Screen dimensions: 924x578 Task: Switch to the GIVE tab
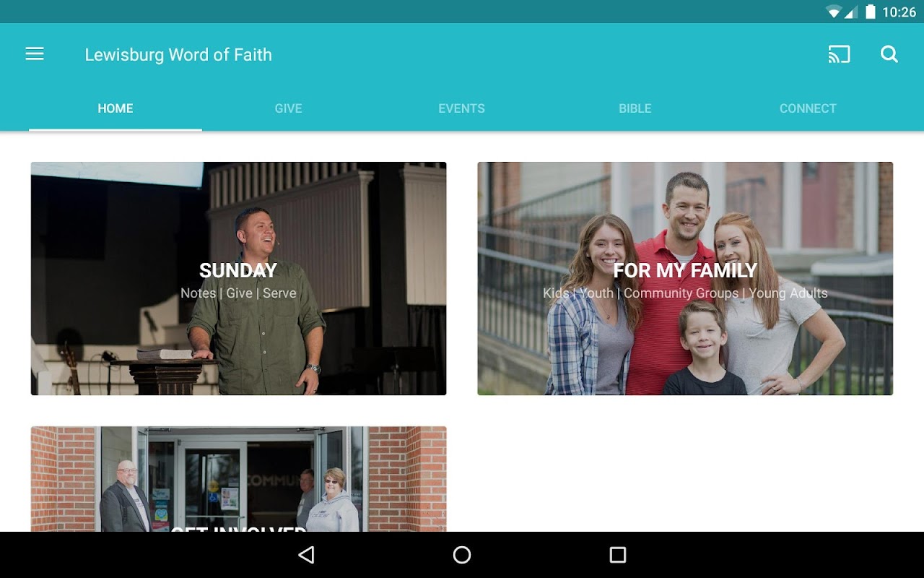tap(288, 108)
